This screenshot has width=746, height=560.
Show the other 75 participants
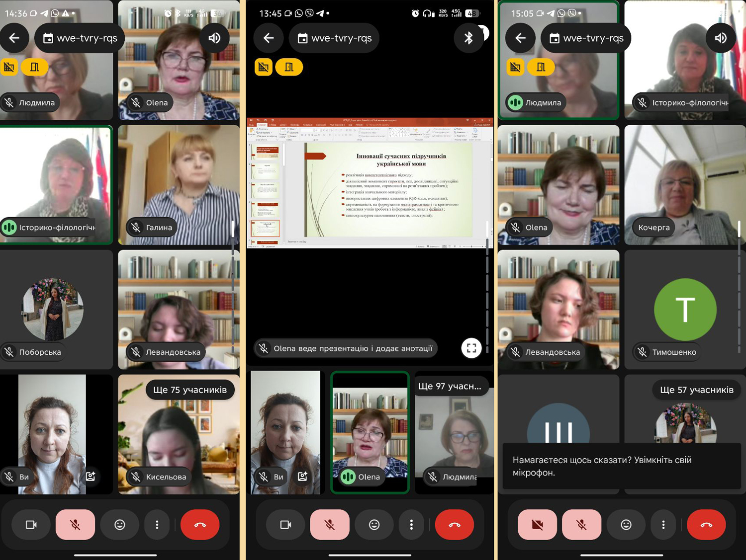click(x=190, y=390)
